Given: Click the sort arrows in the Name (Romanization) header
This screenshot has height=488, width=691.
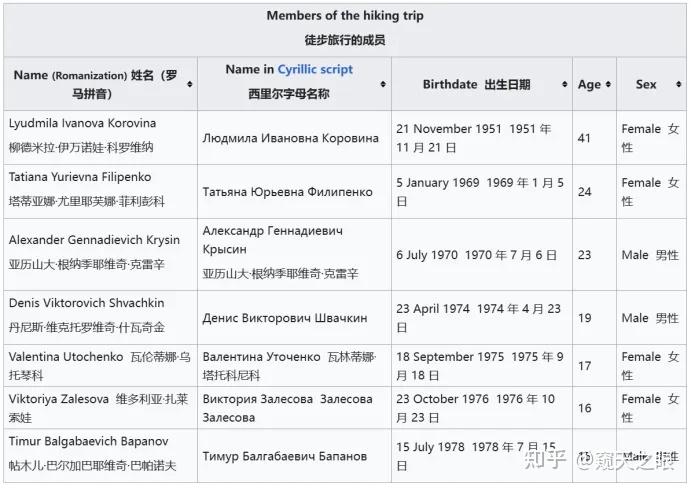Looking at the screenshot, I should point(190,84).
